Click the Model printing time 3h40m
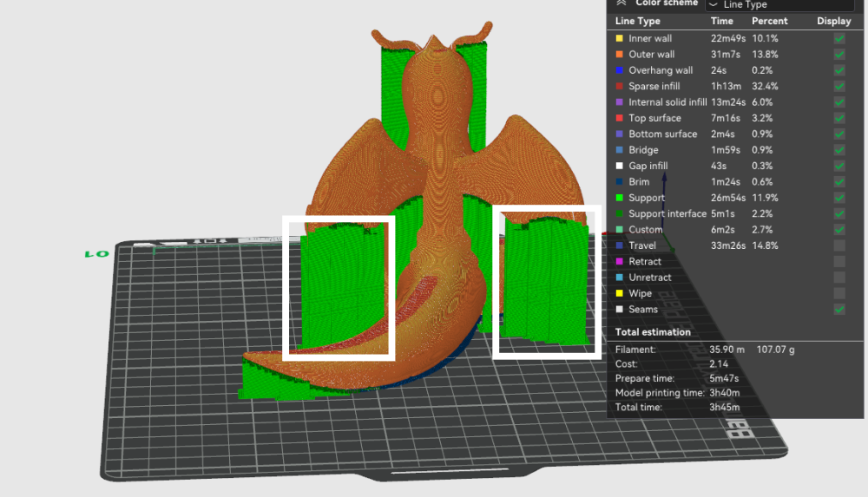 [x=725, y=393]
